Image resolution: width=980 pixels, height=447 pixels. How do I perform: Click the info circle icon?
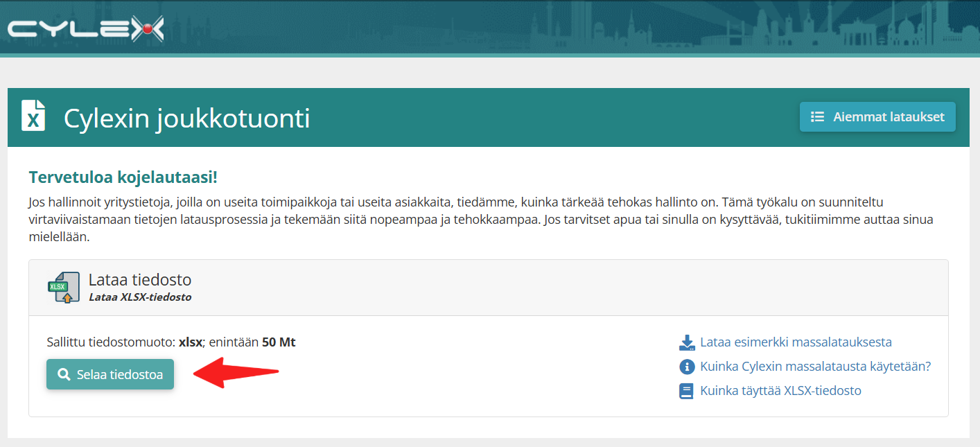pyautogui.click(x=687, y=367)
